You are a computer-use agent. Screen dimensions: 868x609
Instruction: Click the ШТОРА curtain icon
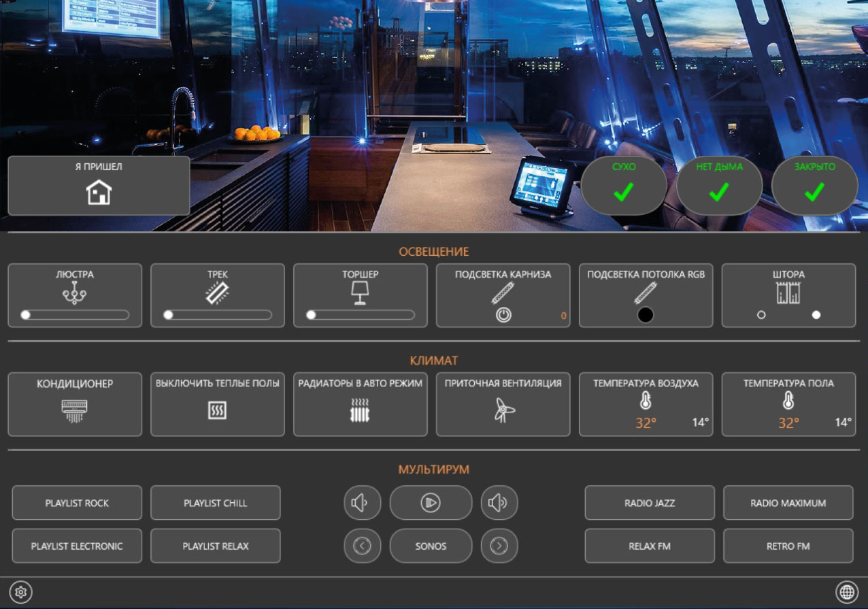788,293
